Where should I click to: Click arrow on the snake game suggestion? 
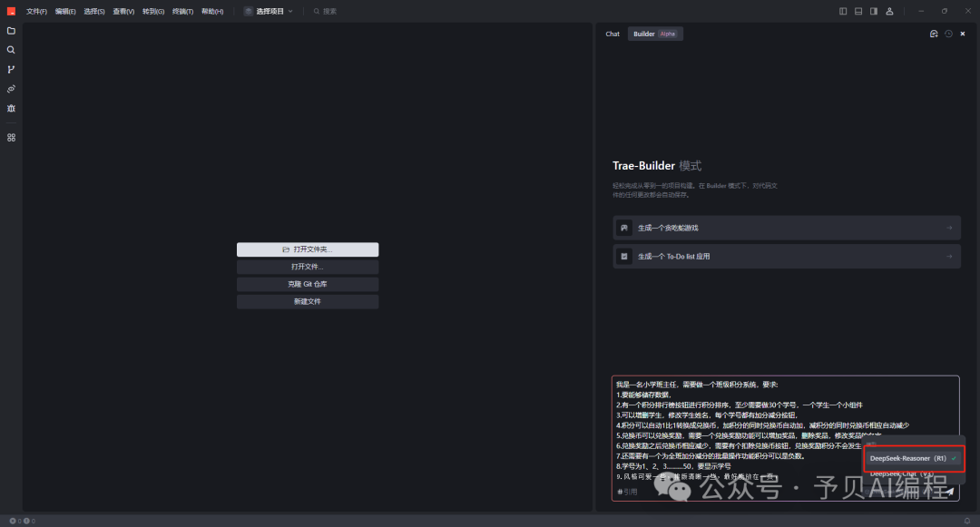pos(949,228)
